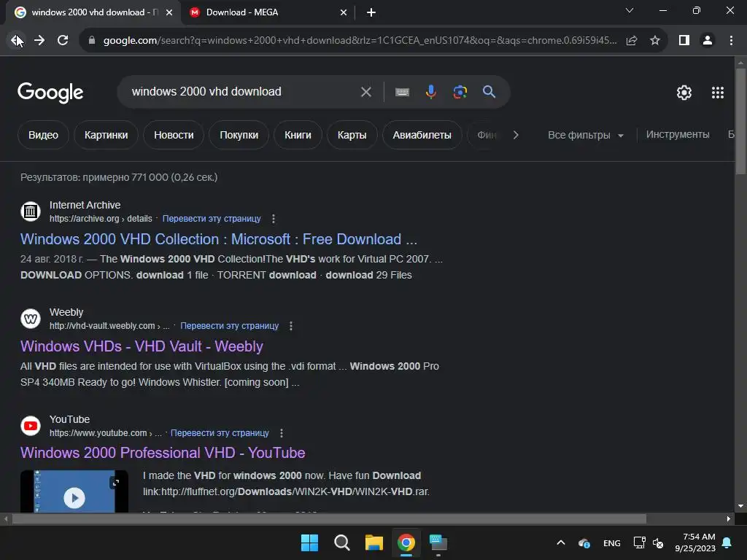Screen dimensions: 747x560
Task: Open Windows taskbar search
Action: point(341,542)
